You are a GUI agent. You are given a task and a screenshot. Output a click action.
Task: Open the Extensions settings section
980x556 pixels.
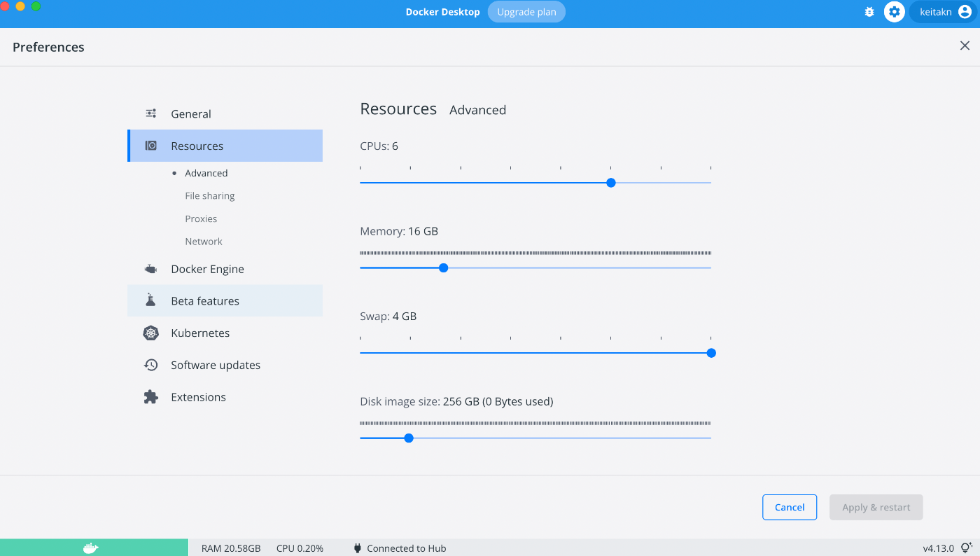(x=225, y=397)
